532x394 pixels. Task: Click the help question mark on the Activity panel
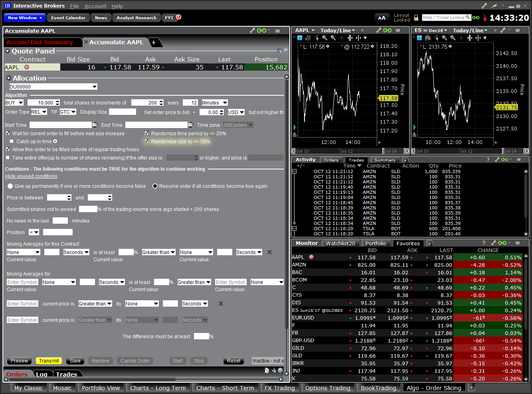pos(488,159)
